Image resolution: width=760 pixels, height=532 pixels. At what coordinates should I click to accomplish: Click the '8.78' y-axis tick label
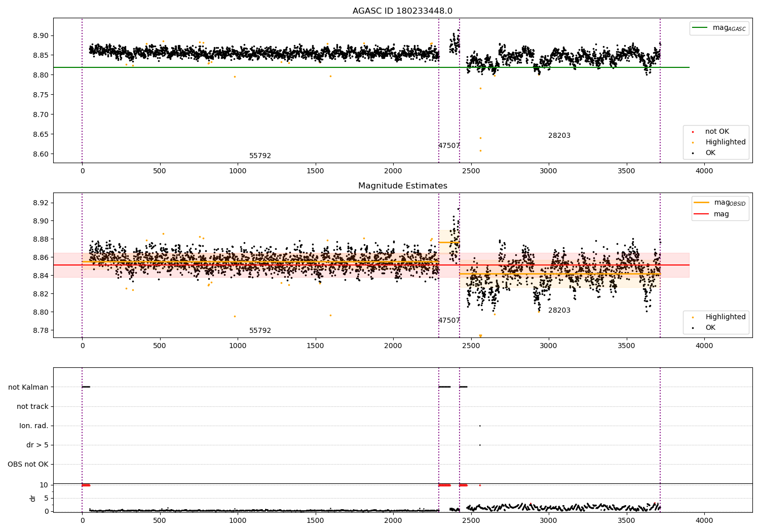coord(41,330)
